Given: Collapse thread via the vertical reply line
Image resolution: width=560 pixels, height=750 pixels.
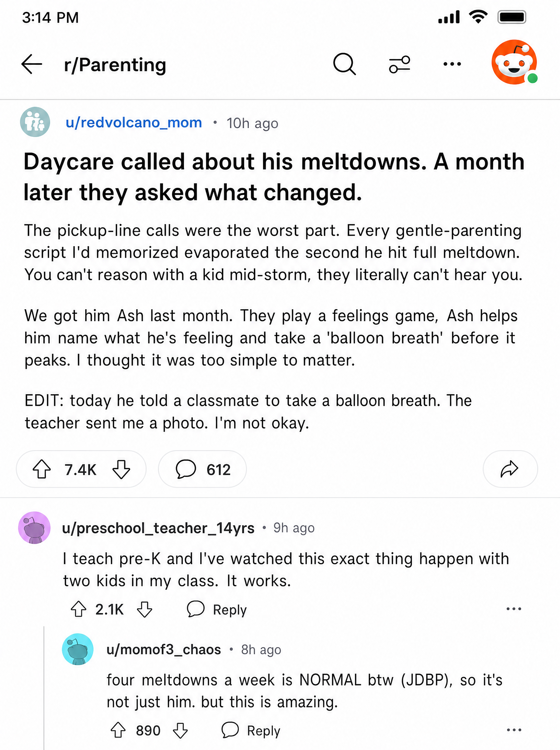Looking at the screenshot, I should (44, 688).
